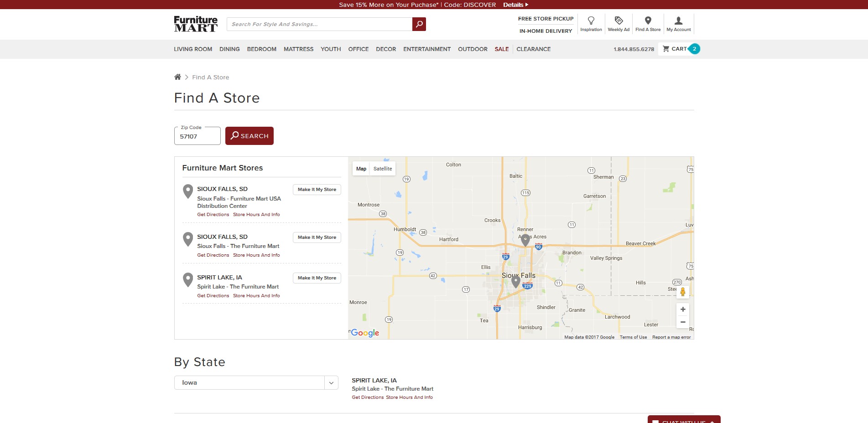Open the Youth menu
This screenshot has height=423, width=868.
tap(331, 49)
